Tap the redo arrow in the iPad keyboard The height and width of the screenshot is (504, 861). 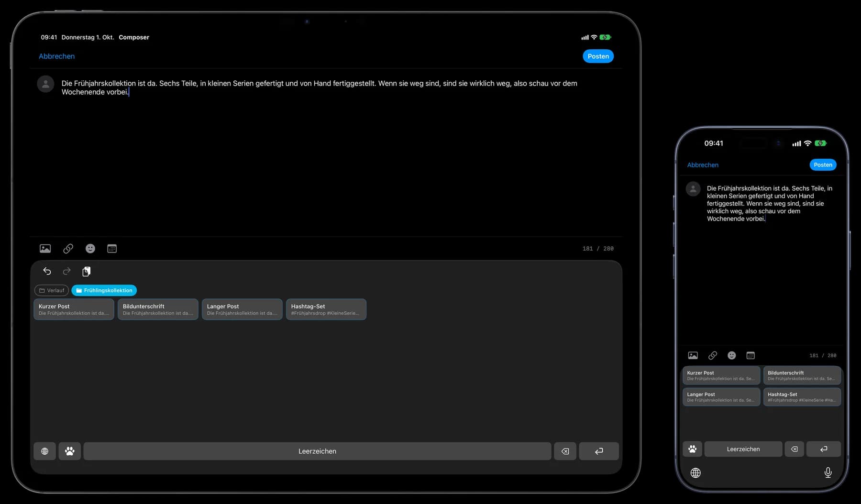66,271
